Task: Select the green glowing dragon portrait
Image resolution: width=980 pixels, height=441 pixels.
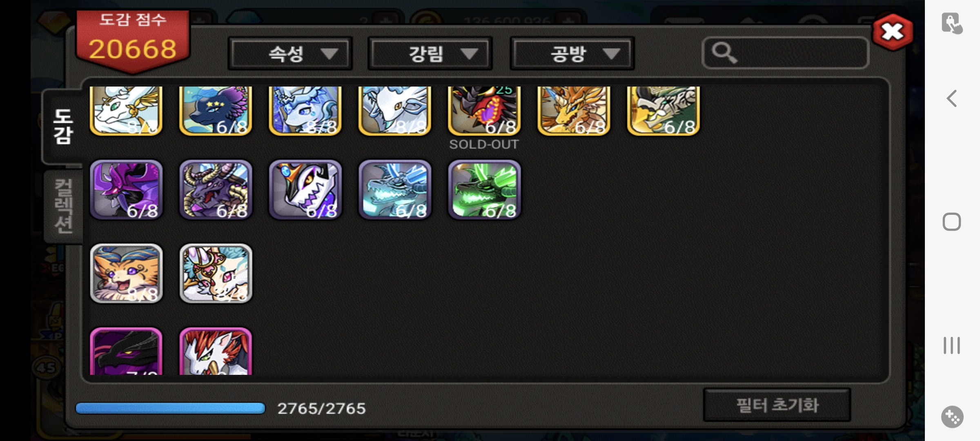Action: coord(484,189)
